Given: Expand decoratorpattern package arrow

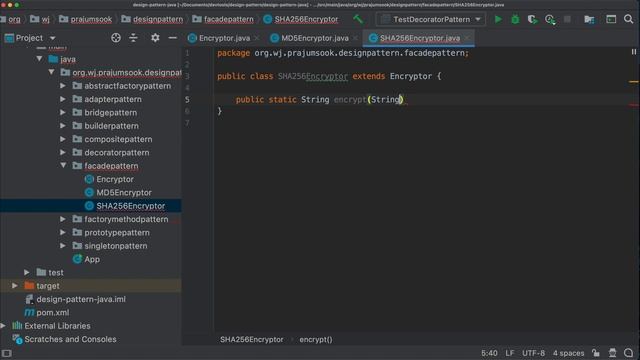Looking at the screenshot, I should (x=63, y=152).
